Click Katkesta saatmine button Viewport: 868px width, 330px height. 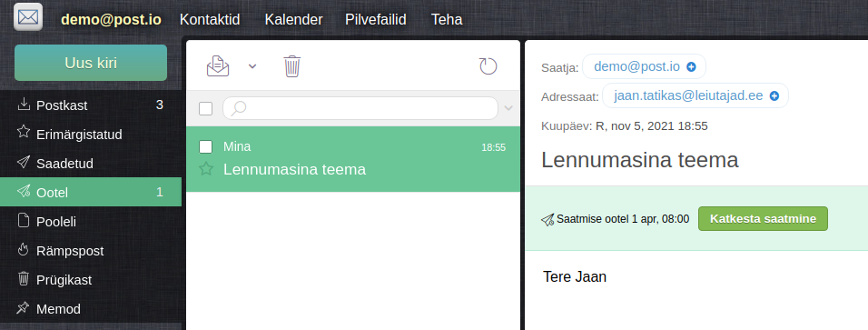763,218
